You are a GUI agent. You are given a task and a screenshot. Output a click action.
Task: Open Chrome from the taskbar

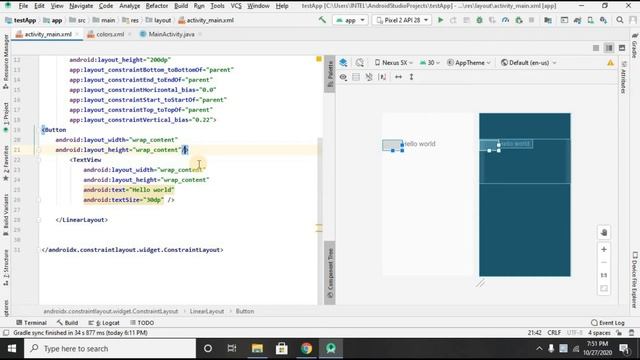click(306, 349)
